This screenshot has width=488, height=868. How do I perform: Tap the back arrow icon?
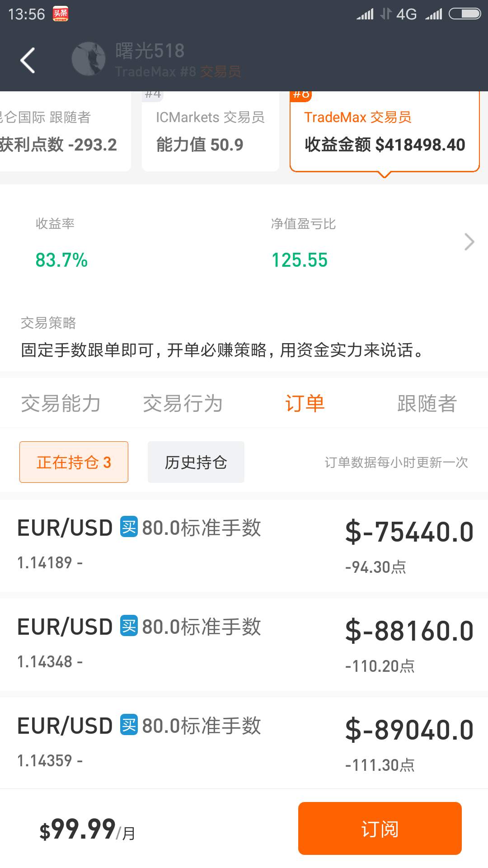(28, 60)
